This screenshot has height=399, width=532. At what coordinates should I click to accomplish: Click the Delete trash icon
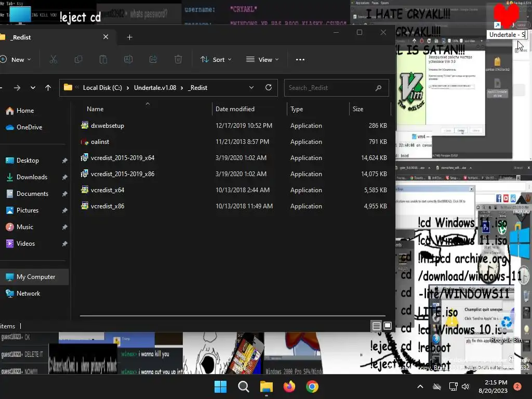tap(178, 59)
